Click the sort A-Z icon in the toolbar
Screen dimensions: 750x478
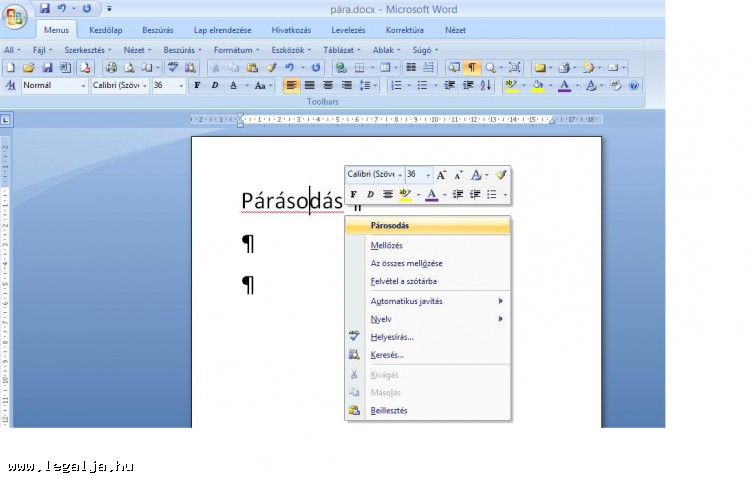coord(486,86)
